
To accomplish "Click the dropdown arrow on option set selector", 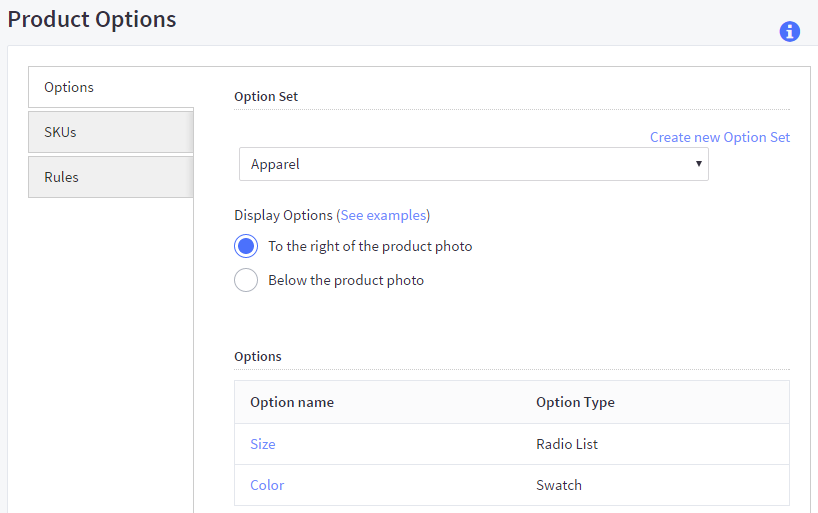I will click(x=698, y=164).
